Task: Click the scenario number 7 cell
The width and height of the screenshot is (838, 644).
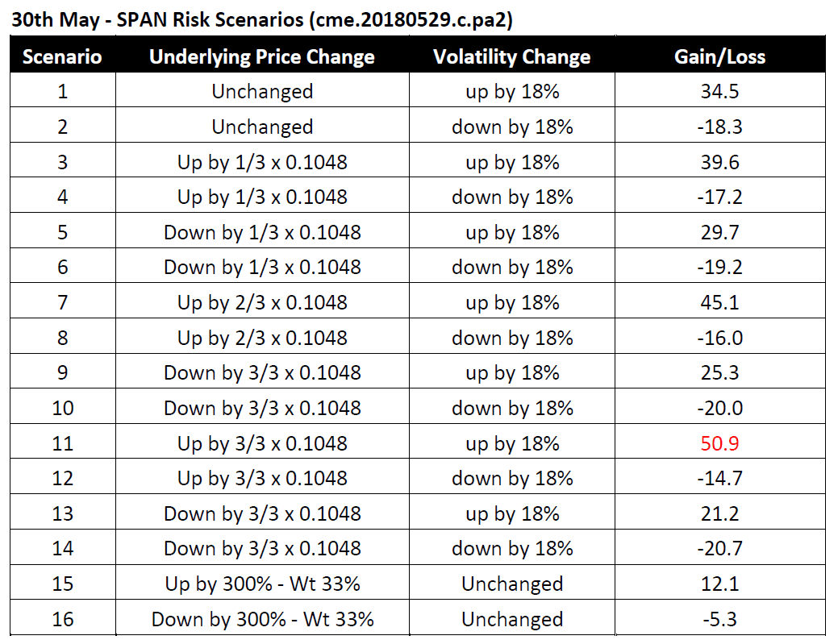Action: [x=62, y=302]
